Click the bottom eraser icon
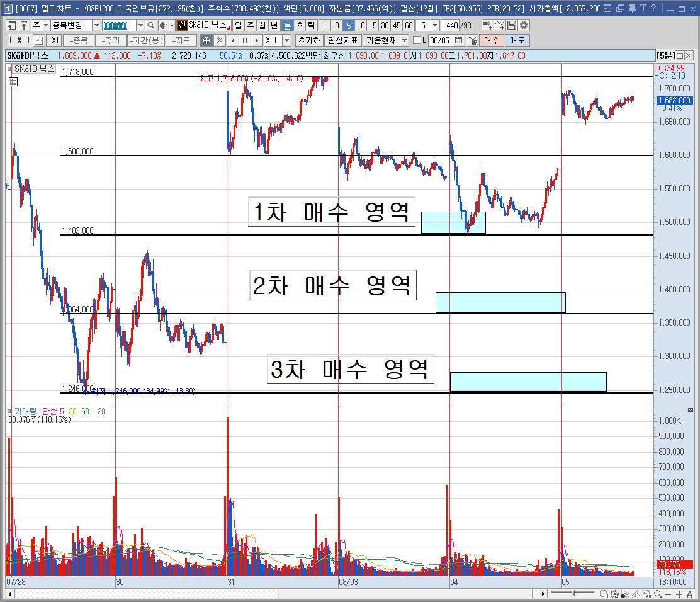700x602 pixels. pos(646,594)
